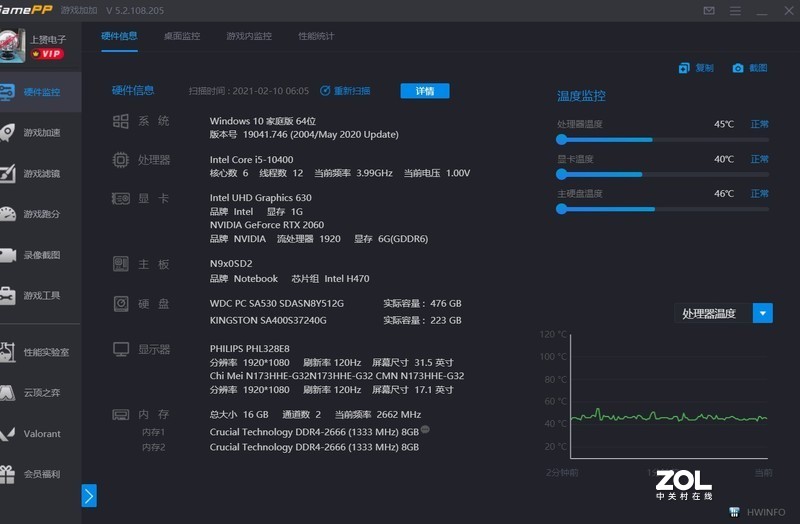Click Intel UHD Graphics 630 text

point(260,197)
